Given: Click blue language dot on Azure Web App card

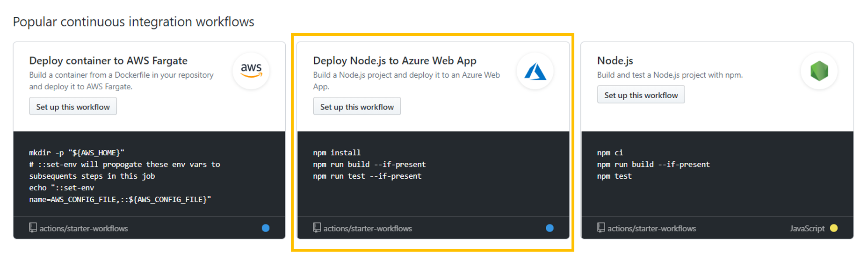Looking at the screenshot, I should coord(550,228).
